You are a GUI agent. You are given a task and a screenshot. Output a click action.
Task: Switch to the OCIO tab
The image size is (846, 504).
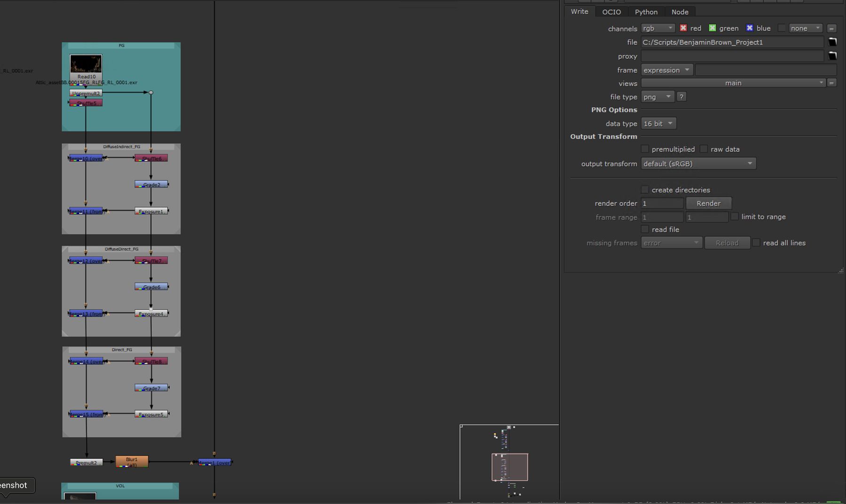(611, 12)
